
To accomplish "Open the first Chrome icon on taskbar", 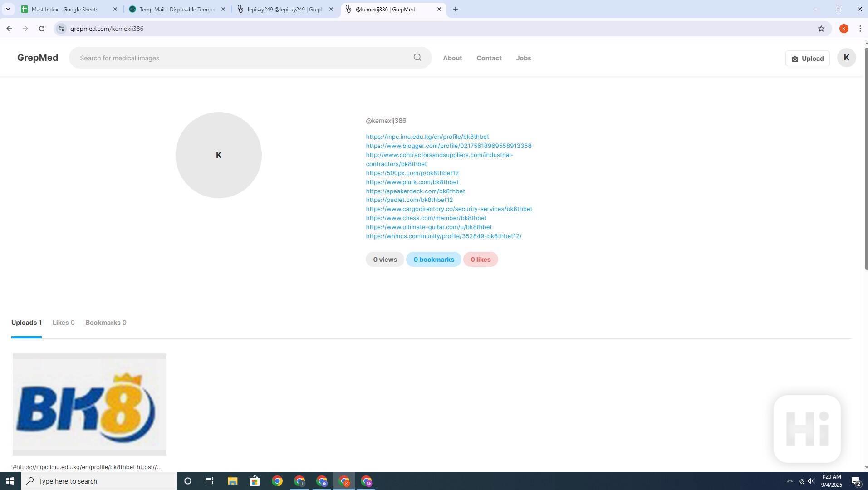I will coord(277,481).
